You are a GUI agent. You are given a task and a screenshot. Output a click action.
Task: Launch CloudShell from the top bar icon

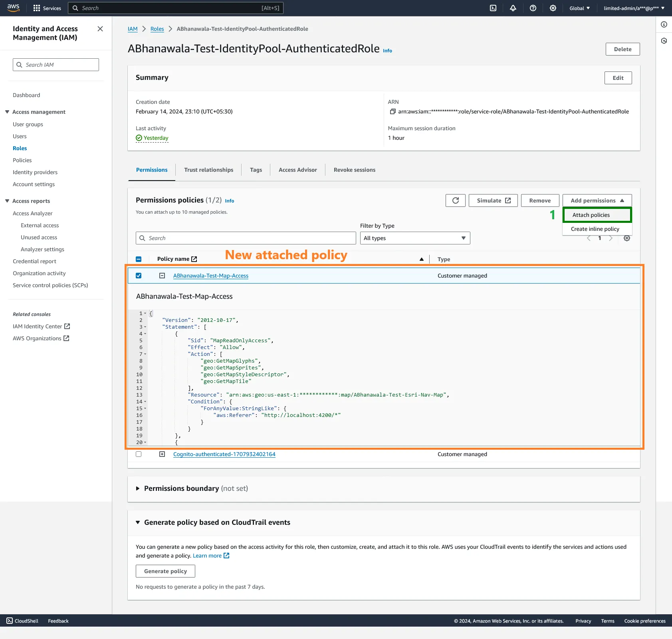pos(493,8)
